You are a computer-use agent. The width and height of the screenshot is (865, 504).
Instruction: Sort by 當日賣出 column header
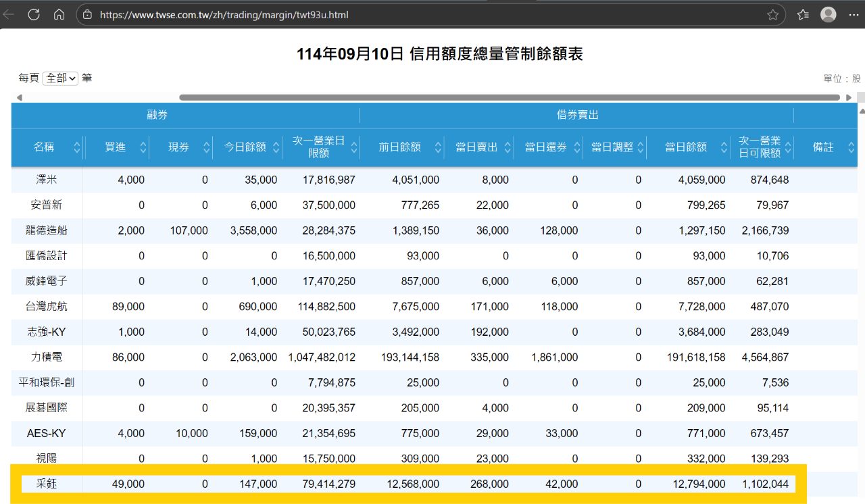[x=477, y=147]
